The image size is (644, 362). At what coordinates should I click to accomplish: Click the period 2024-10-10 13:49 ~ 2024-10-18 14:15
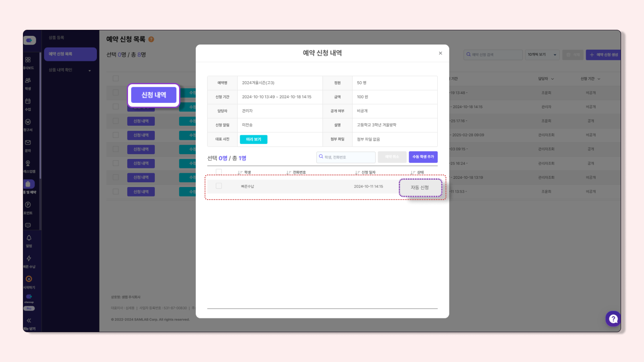click(x=277, y=97)
